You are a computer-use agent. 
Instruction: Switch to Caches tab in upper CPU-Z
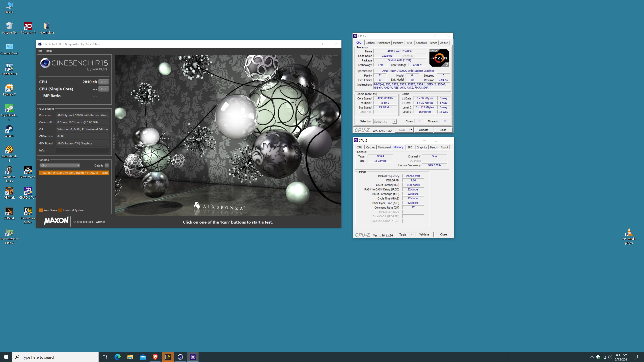pyautogui.click(x=370, y=43)
